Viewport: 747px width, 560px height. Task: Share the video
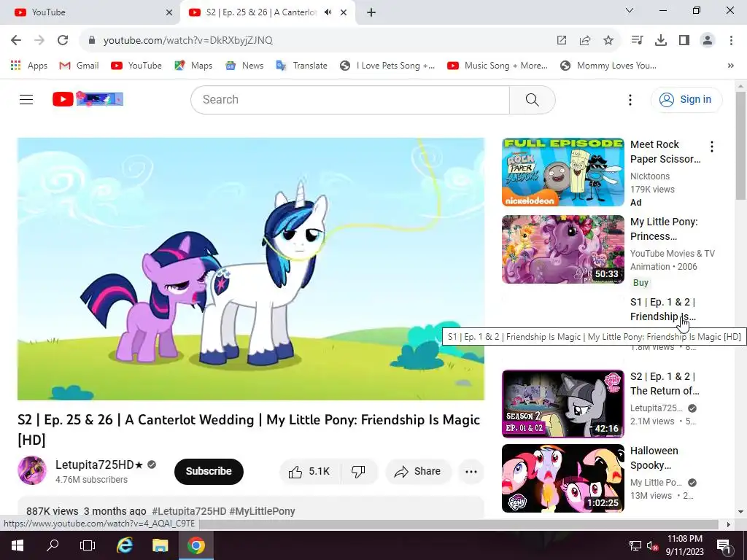pos(418,472)
